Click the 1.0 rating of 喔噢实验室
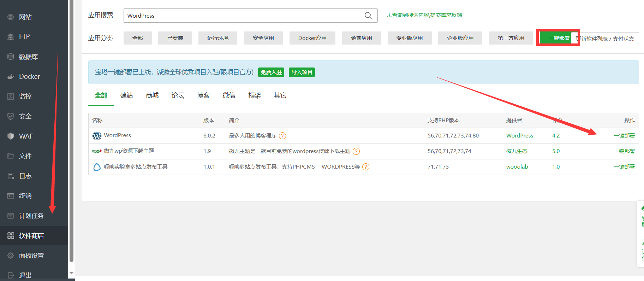644x281 pixels. click(556, 167)
